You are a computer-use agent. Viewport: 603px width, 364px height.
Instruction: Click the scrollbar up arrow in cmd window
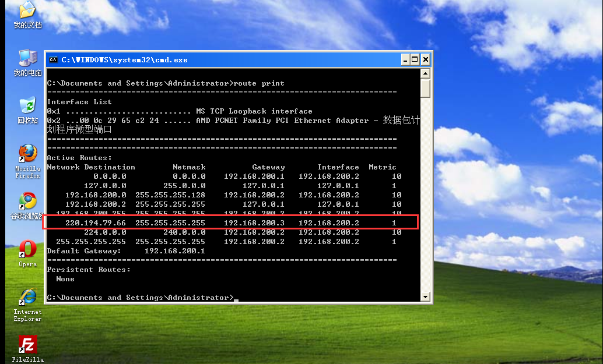pos(425,73)
